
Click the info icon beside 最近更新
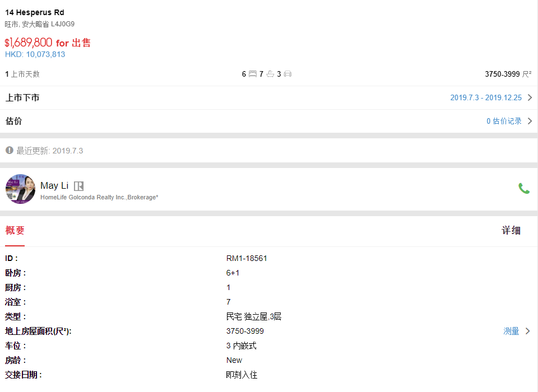(9, 150)
